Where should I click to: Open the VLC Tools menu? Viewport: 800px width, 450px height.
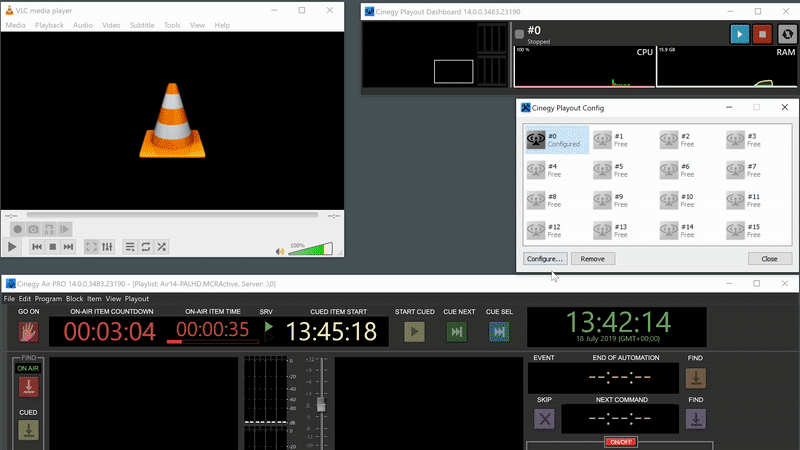pyautogui.click(x=172, y=25)
